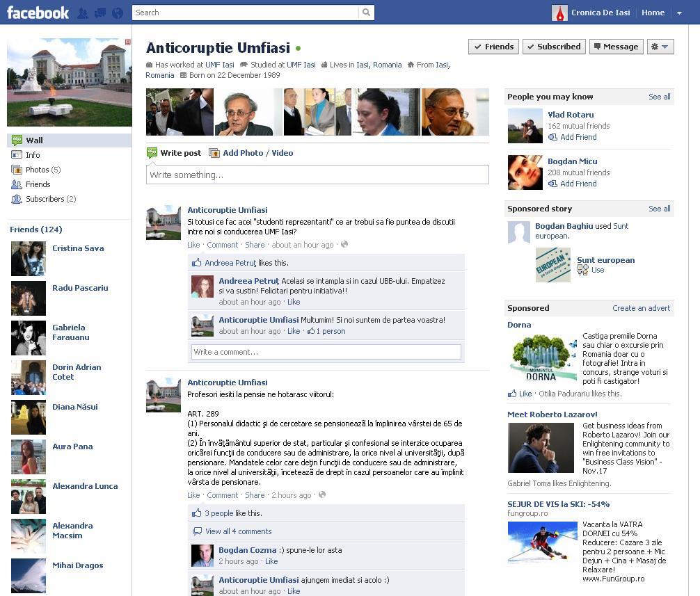The height and width of the screenshot is (596, 700).
Task: Share the first wall post
Action: pyautogui.click(x=255, y=245)
